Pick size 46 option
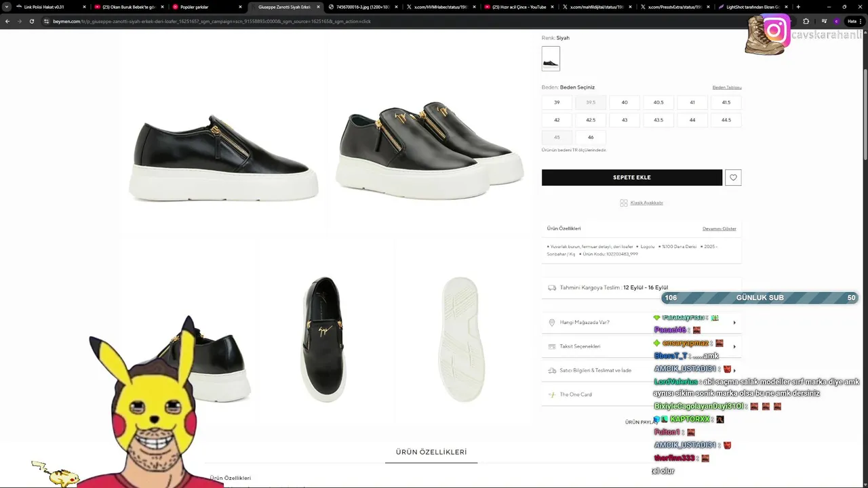The width and height of the screenshot is (868, 488). click(x=591, y=138)
